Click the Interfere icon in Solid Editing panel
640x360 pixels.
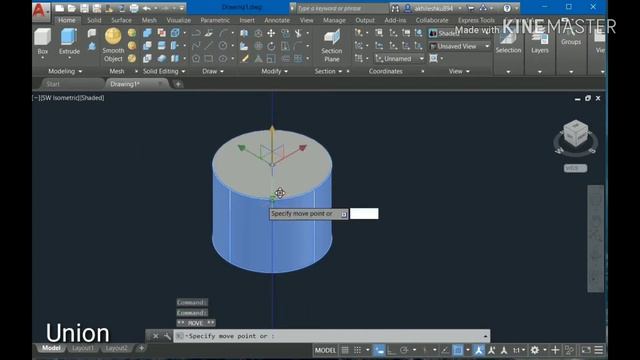(x=162, y=33)
